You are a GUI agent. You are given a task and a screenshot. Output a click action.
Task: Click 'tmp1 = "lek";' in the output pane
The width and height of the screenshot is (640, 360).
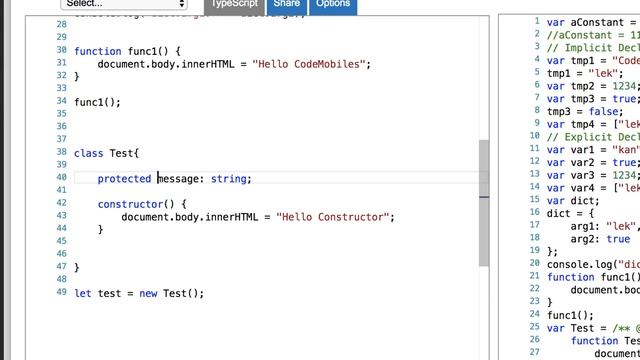tap(585, 73)
